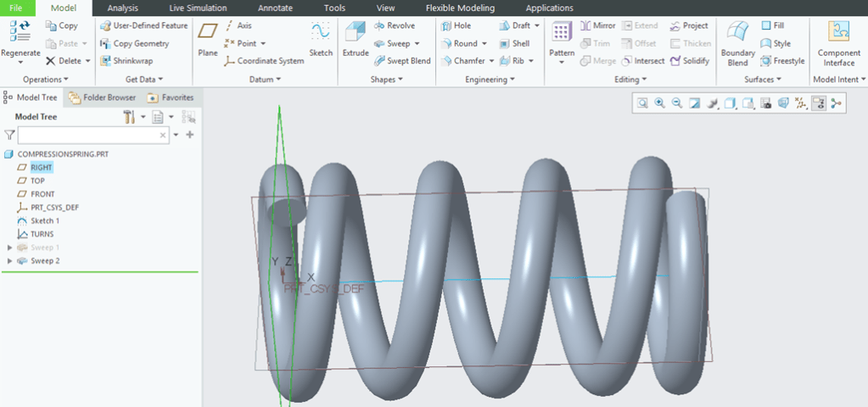Click the Mirror button in Editing
The image size is (868, 407).
(x=597, y=26)
